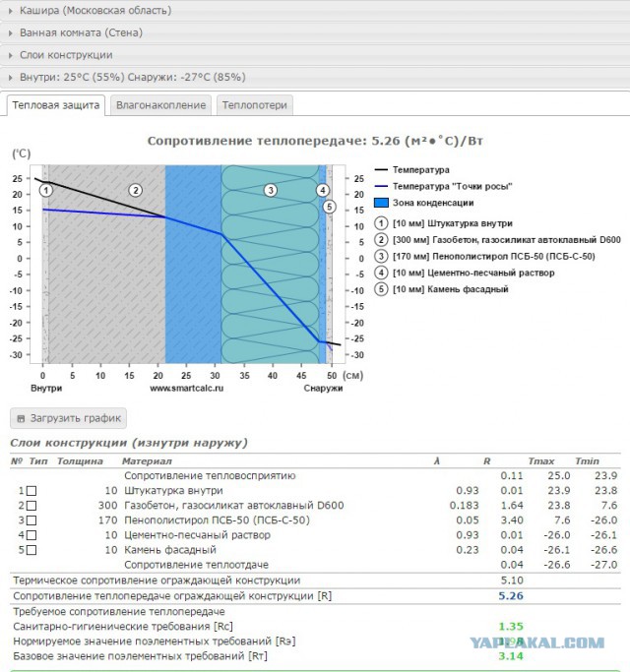Viewport: 630px width, 672px height.
Task: Click the 3.14 Базовое значение value
Action: point(511,656)
